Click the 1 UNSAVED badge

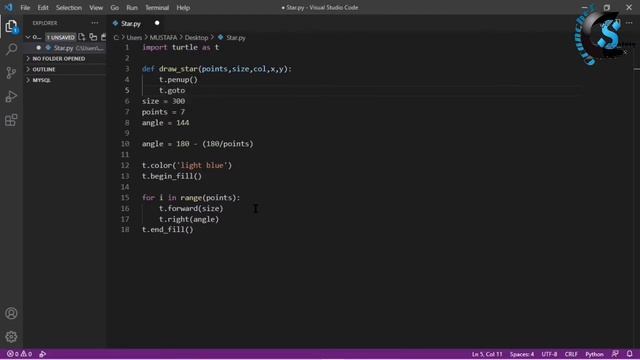click(60, 37)
